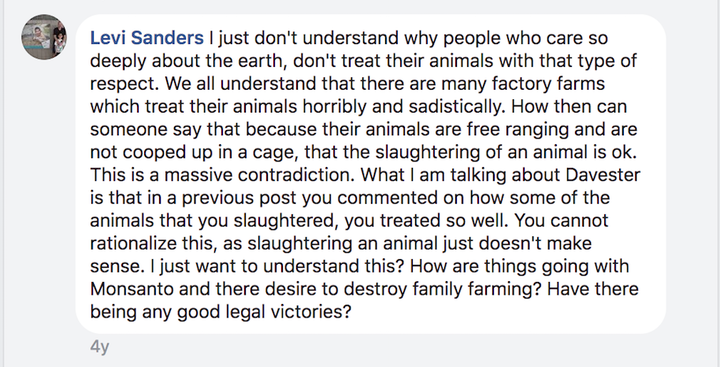Open the 4y comment timestamp link
The image size is (720, 367).
(x=100, y=347)
